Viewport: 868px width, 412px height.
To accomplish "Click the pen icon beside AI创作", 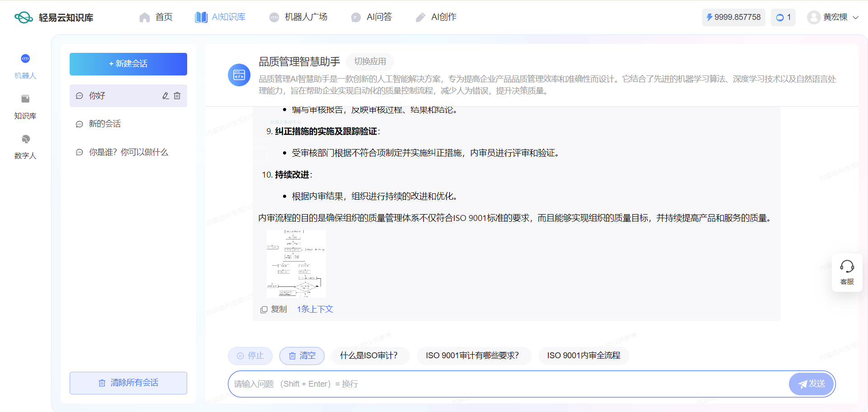I will coord(420,17).
